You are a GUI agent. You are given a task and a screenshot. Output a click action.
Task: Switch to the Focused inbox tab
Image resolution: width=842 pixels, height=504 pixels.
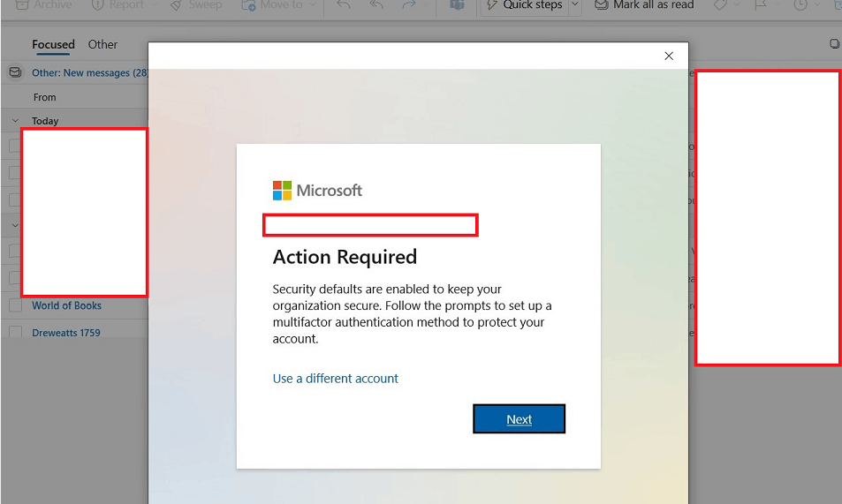[x=53, y=44]
